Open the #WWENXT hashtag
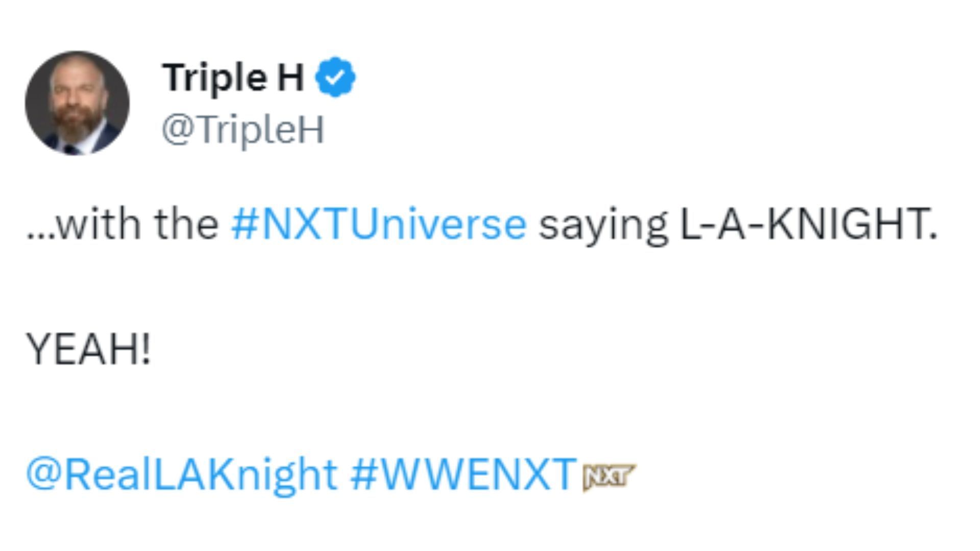 point(464,474)
